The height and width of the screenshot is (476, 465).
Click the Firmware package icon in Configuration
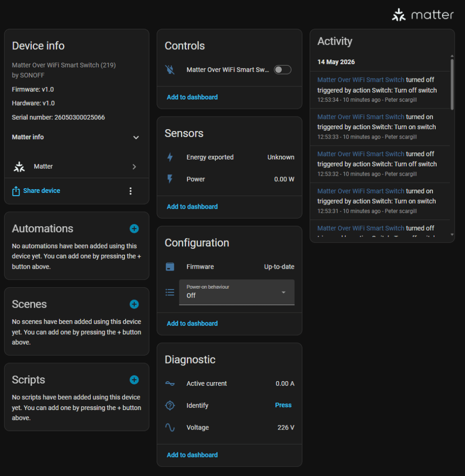(170, 267)
